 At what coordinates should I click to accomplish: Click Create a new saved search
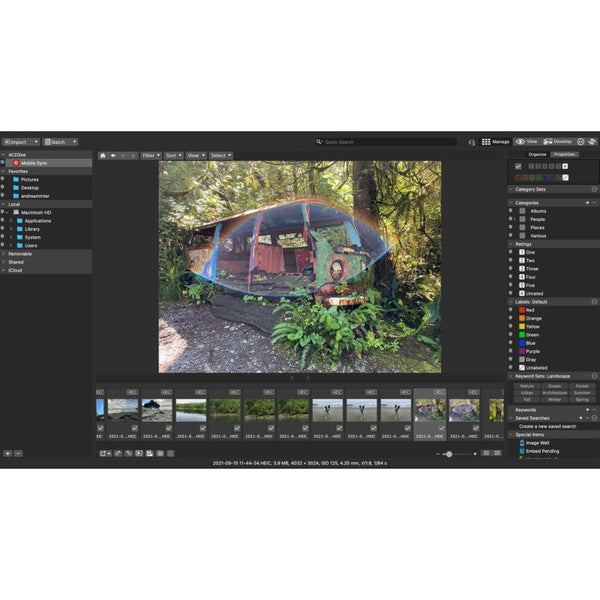pyautogui.click(x=547, y=426)
